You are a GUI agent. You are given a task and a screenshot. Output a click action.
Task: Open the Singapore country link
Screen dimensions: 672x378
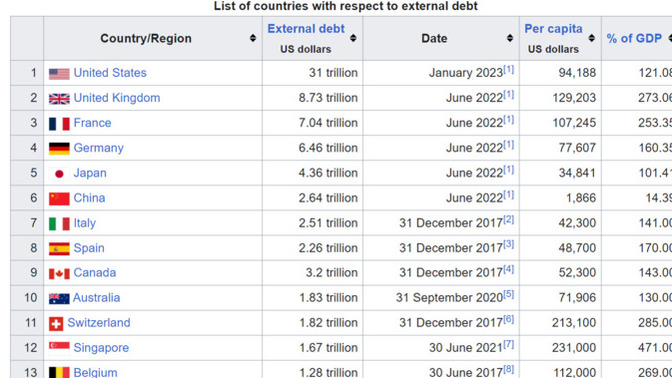(x=101, y=348)
